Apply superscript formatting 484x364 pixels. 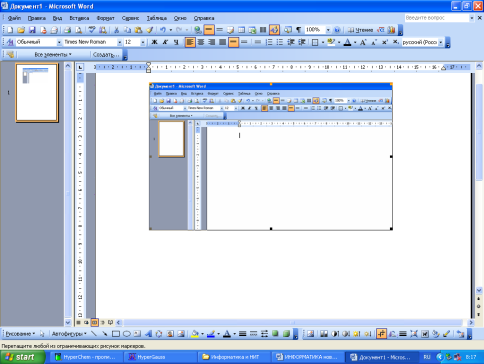click(385, 42)
